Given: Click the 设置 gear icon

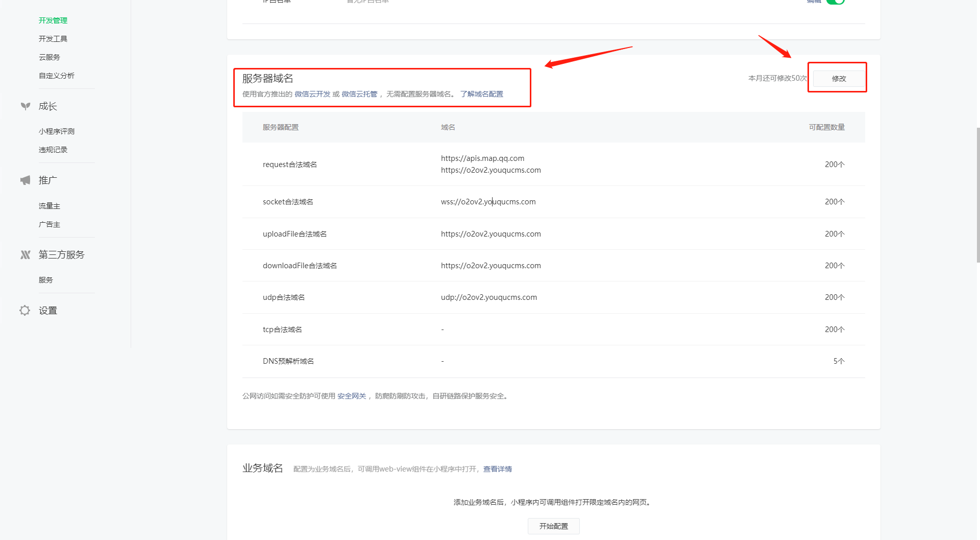Looking at the screenshot, I should pyautogui.click(x=24, y=311).
